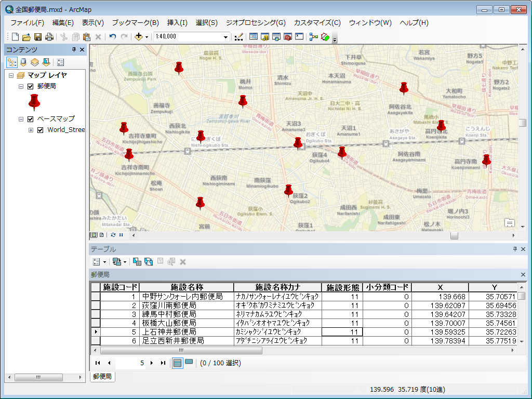Show the Table of Contents window icon
Screen dimensions: 532x399
(254, 37)
